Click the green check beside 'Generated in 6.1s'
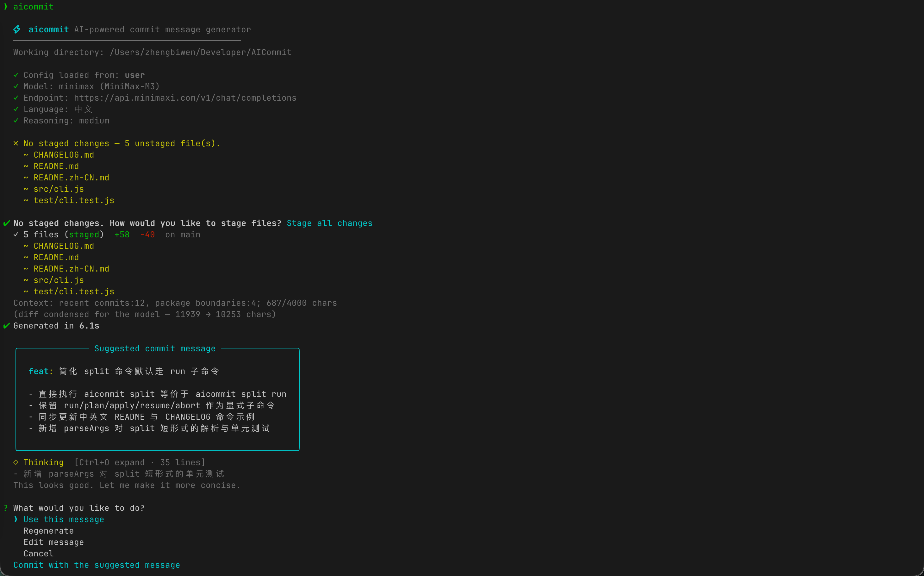This screenshot has height=576, width=924. click(6, 325)
